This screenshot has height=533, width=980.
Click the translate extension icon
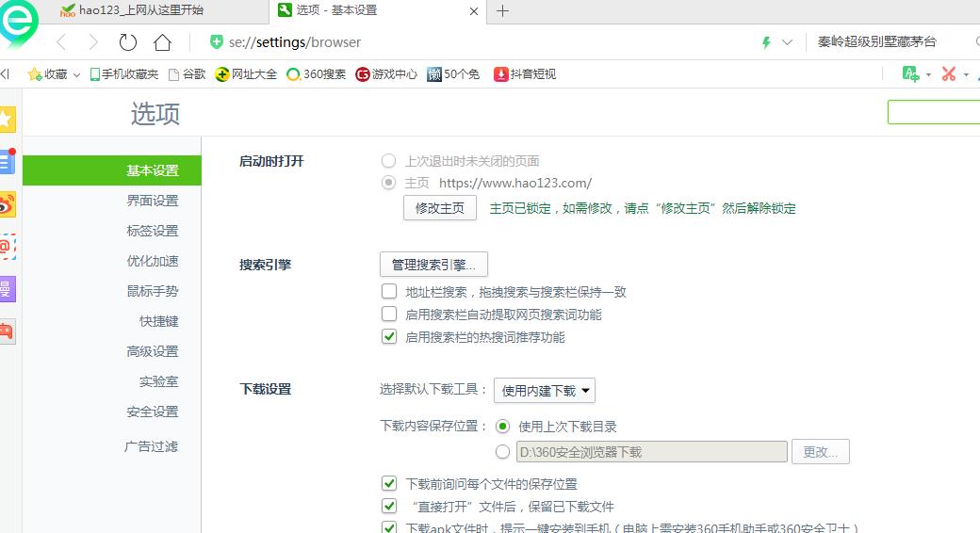pos(910,74)
